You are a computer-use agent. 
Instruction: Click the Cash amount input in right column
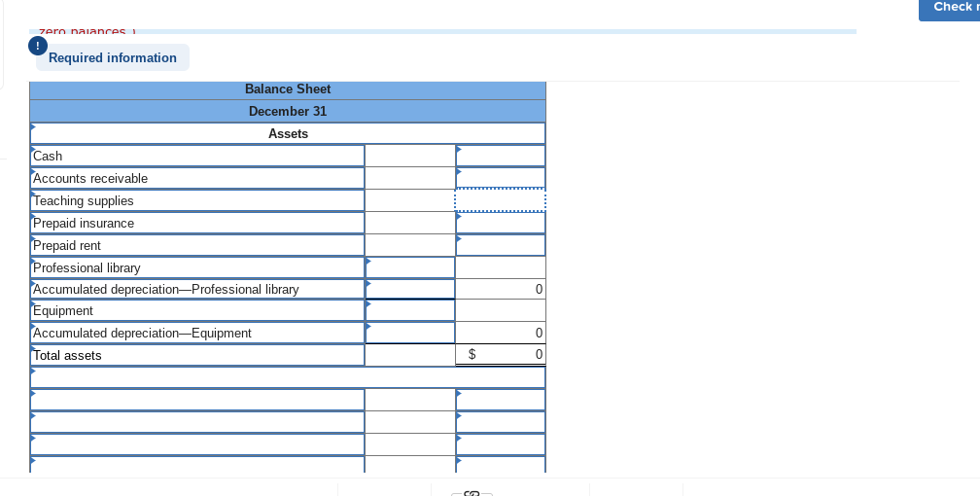[501, 156]
